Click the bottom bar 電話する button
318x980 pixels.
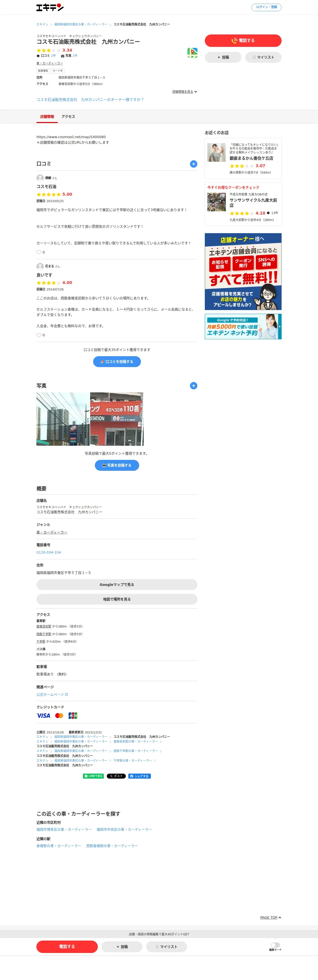click(x=67, y=947)
